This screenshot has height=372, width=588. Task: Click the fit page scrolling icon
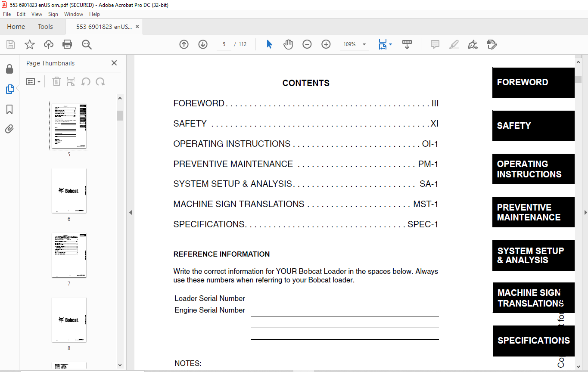(x=383, y=44)
